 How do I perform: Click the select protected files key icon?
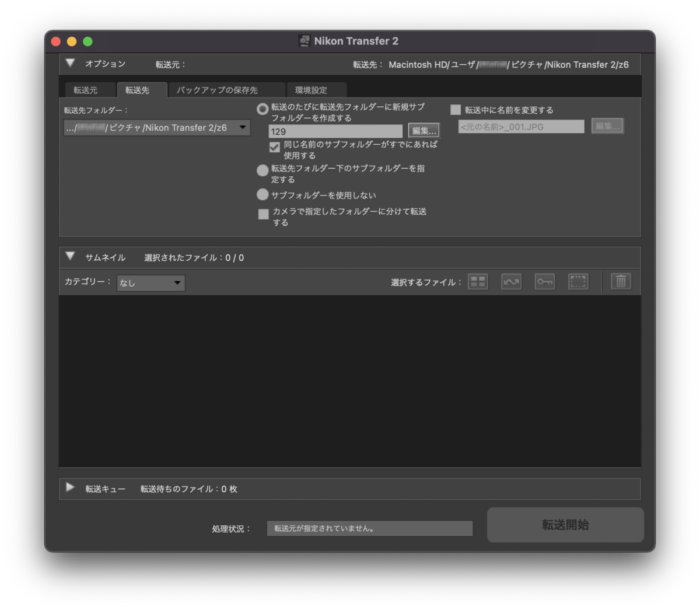pos(545,282)
